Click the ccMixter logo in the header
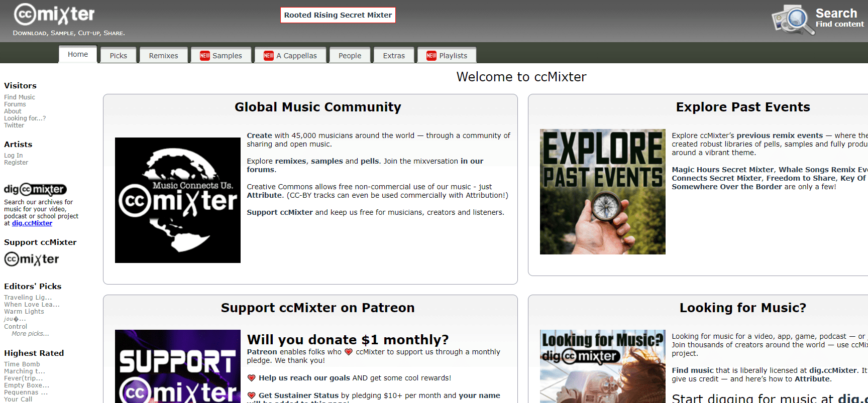This screenshot has width=868, height=403. tap(54, 14)
